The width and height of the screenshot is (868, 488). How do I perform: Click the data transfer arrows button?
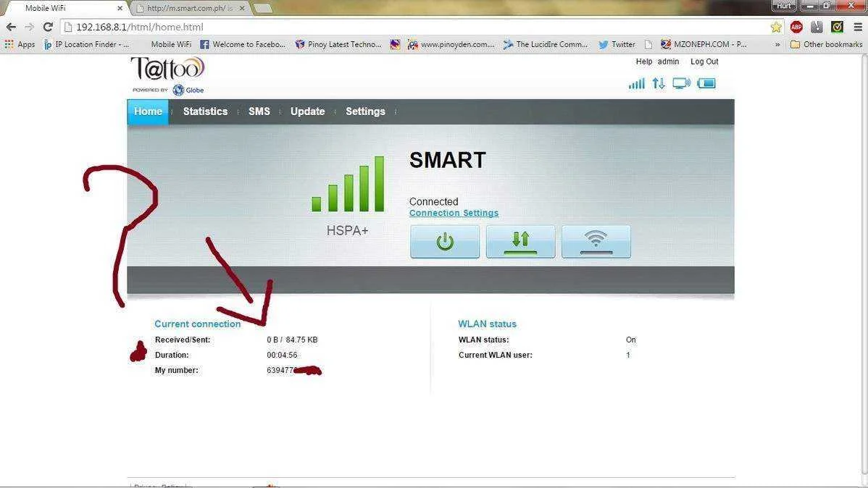coord(520,242)
